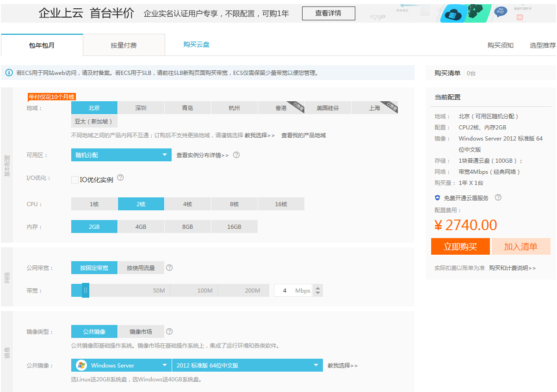The height and width of the screenshot is (392, 557).
Task: Switch to 按量付费 tab
Action: click(124, 45)
